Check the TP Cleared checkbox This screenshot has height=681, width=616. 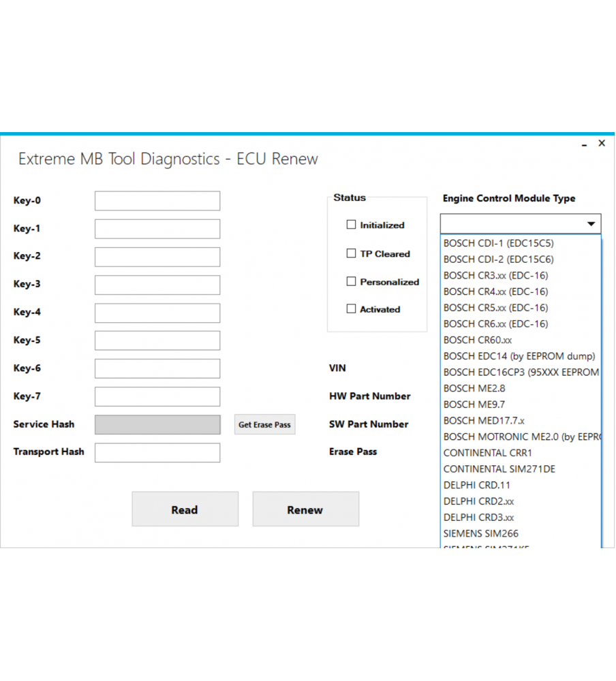pyautogui.click(x=352, y=253)
